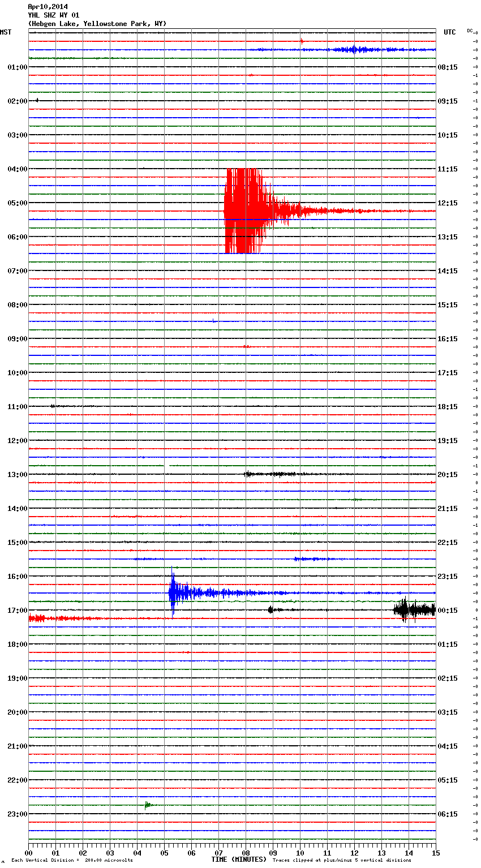Click the Each Vertical Division 200.00 microvolts note
This screenshot has height=868, width=481.
click(x=72, y=860)
